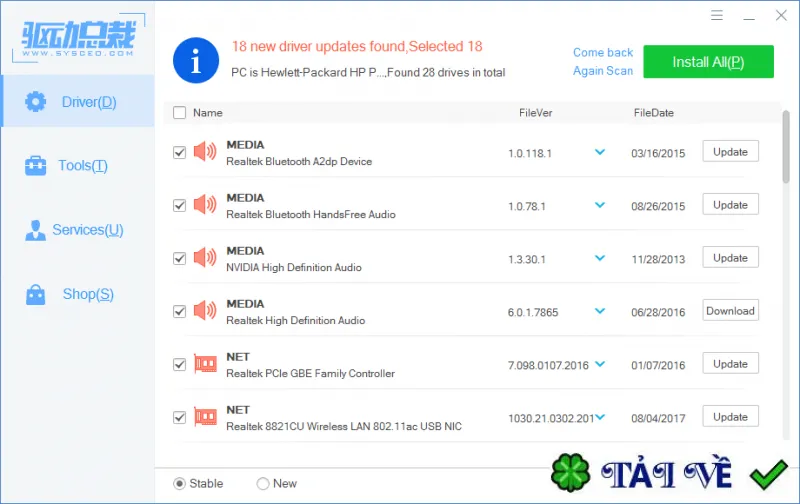
Task: Expand version dropdown for 1030.21.0302.201
Action: 600,417
